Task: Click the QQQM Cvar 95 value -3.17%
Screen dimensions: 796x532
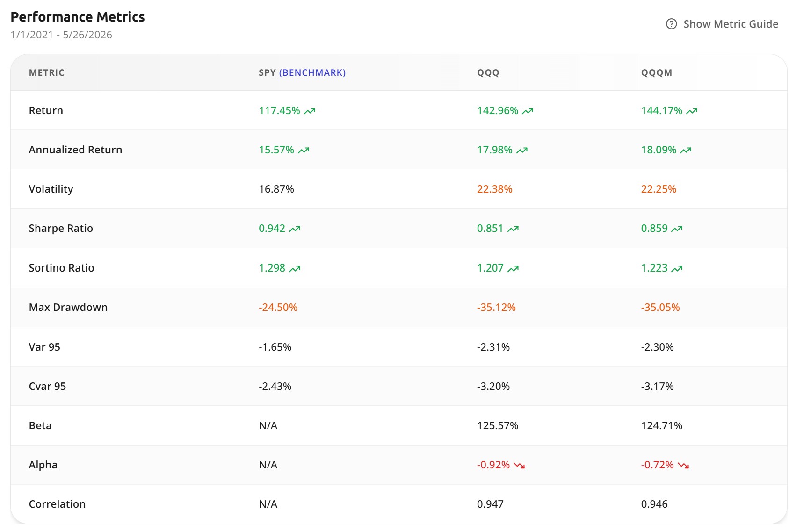Action: (657, 386)
